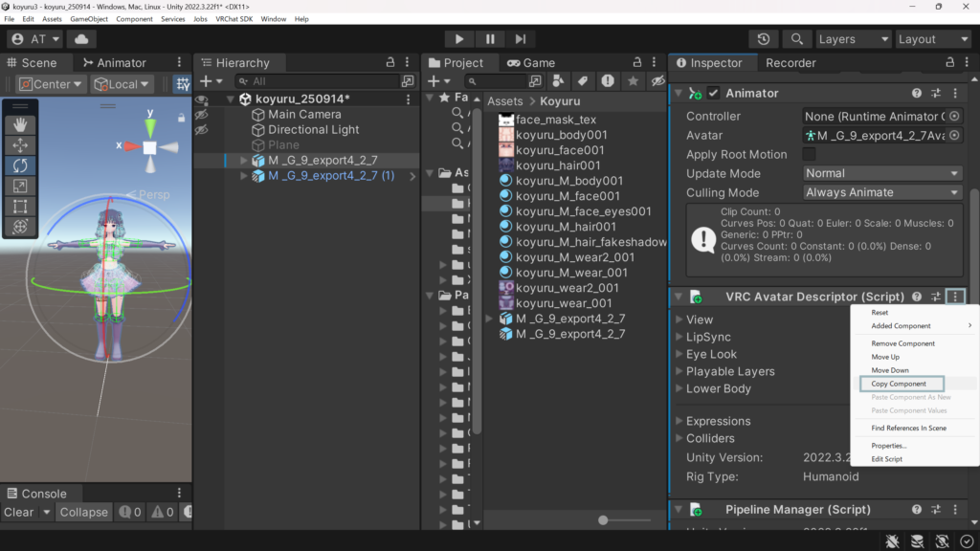Viewport: 980px width, 551px height.
Task: Open the Layout dropdown
Action: tap(933, 38)
